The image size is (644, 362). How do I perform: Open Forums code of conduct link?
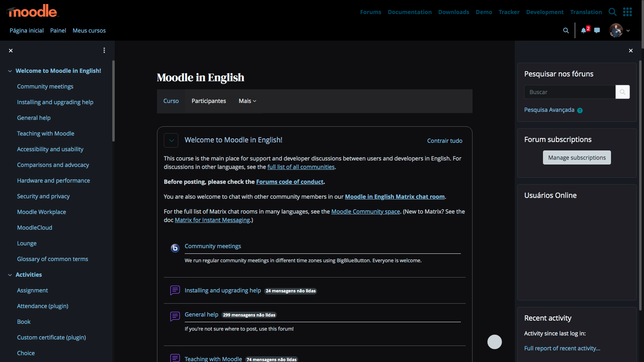[x=290, y=182]
